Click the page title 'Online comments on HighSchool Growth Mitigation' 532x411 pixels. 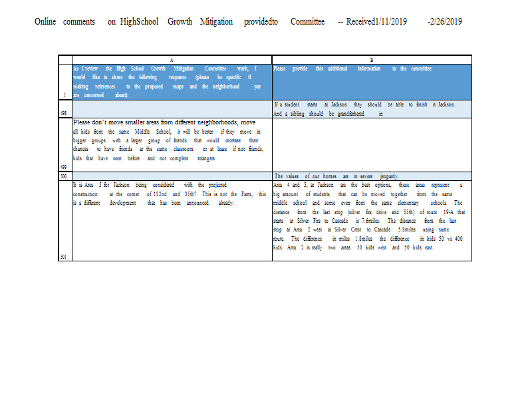[134, 22]
